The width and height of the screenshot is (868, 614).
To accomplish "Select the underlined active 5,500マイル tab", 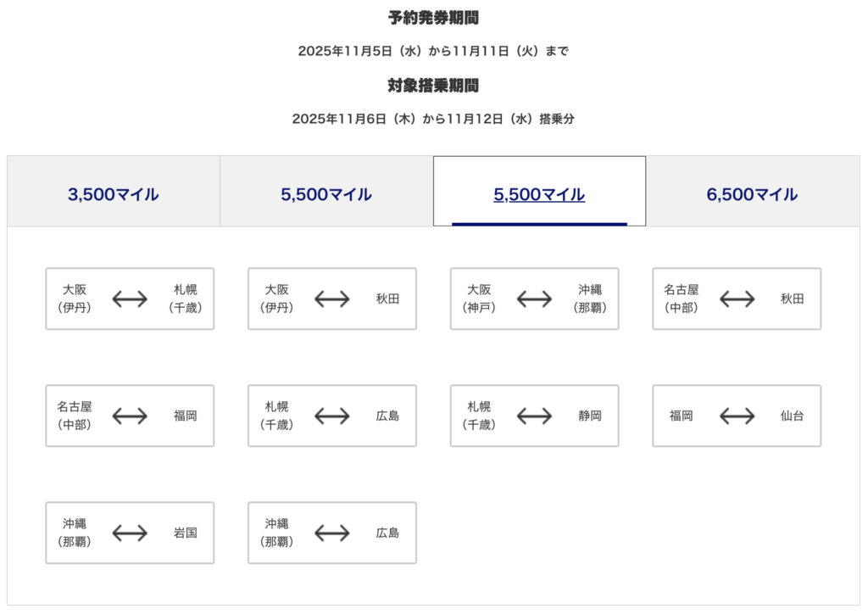I will (539, 194).
